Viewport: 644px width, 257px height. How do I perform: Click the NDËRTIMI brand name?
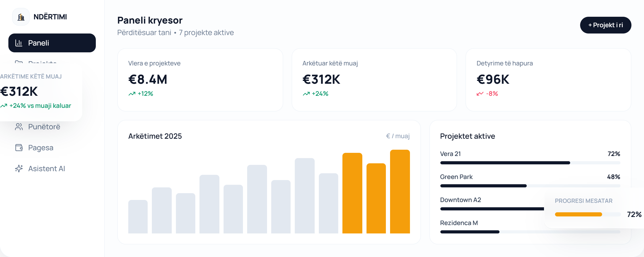click(x=50, y=17)
